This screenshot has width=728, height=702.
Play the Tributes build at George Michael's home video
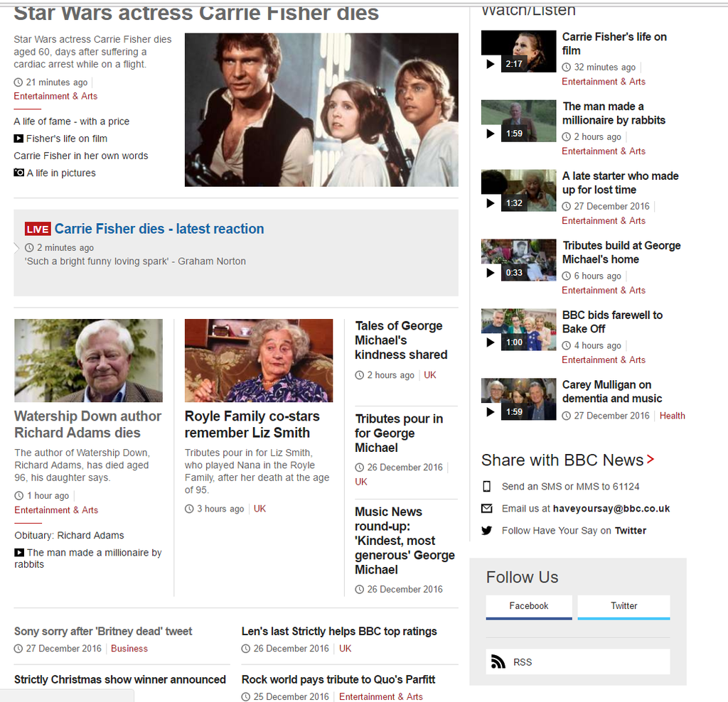[x=518, y=261]
